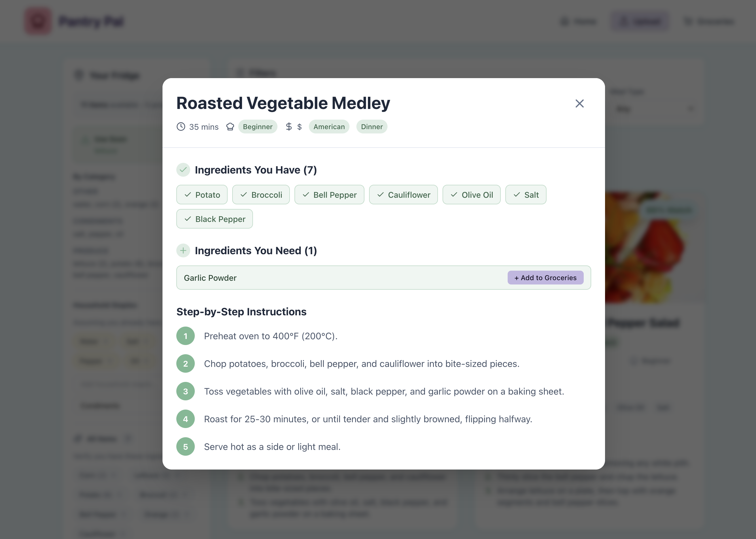Toggle the checked Cauliflower ingredient chip
756x539 pixels.
(x=403, y=195)
